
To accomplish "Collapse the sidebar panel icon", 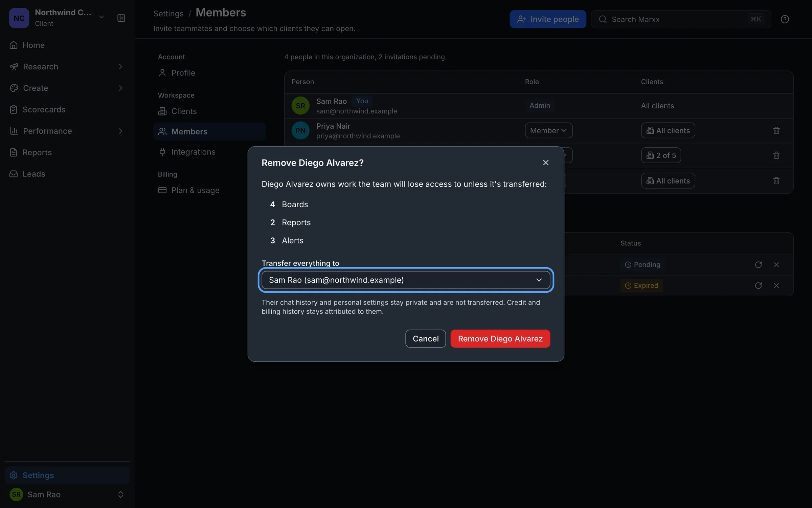I will (121, 18).
